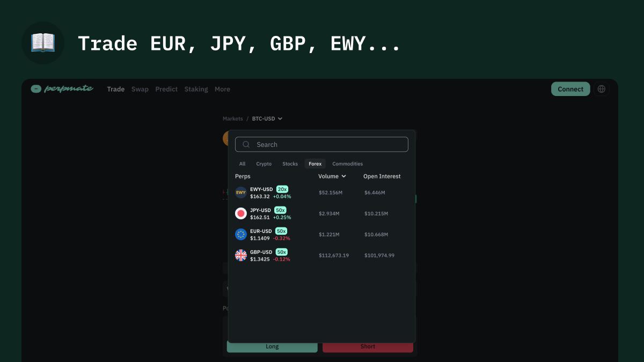Select the GBP-USD market row
Screen dimensions: 644x362
tap(321, 255)
